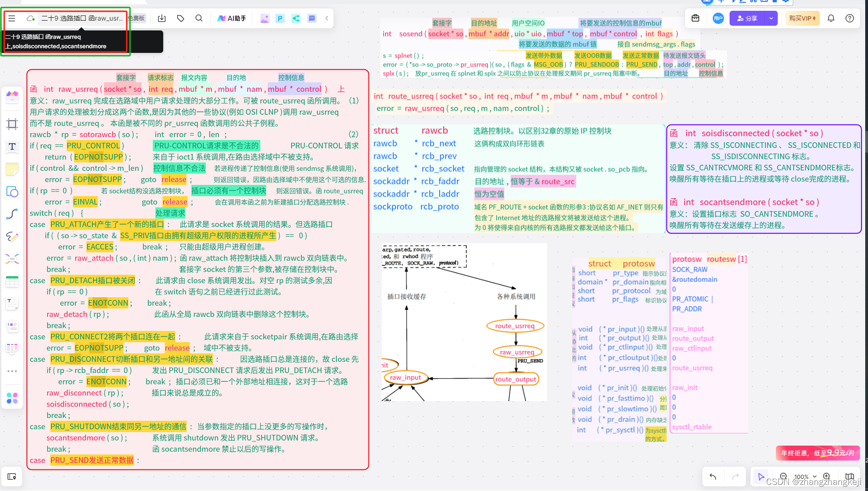Click the text 'int socantsendmore ( socket * so )'
This screenshot has height=491, width=868.
pos(751,202)
